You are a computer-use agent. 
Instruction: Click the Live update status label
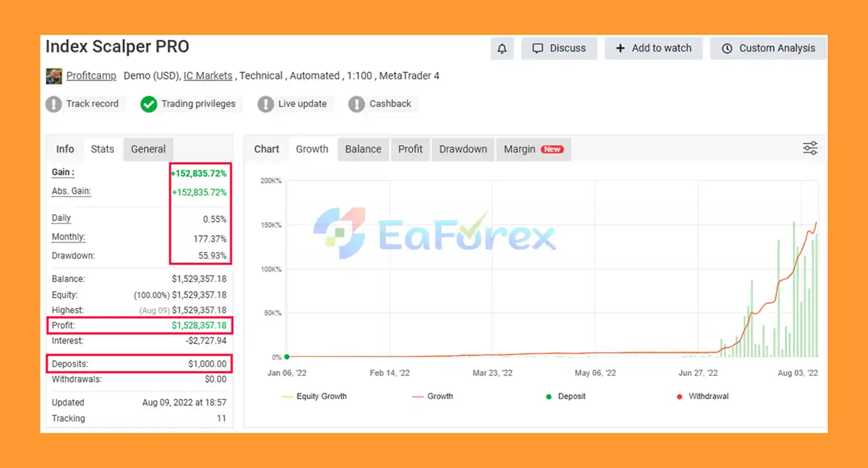coord(302,104)
